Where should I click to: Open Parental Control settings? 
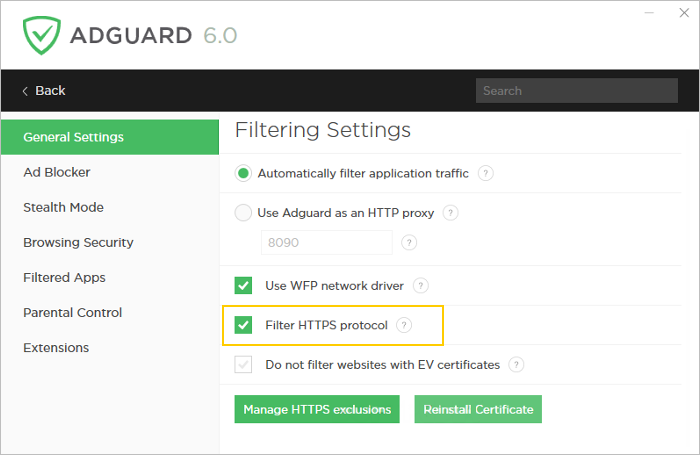coord(72,312)
